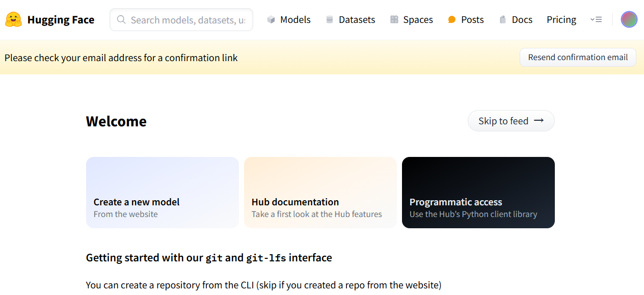Go to Hugging Face home via name text
The height and width of the screenshot is (295, 644).
(61, 20)
